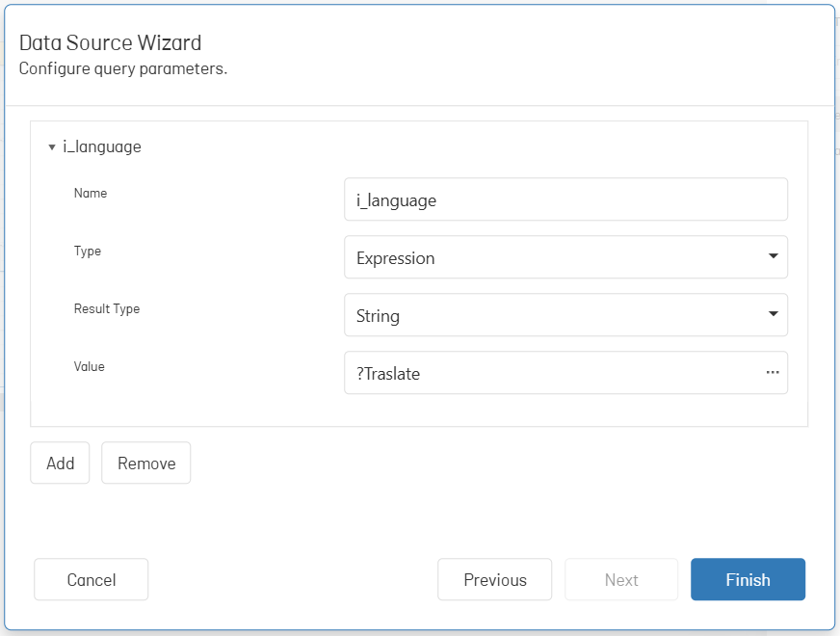Finish the Data Source Wizard
The image size is (840, 636).
coord(748,580)
